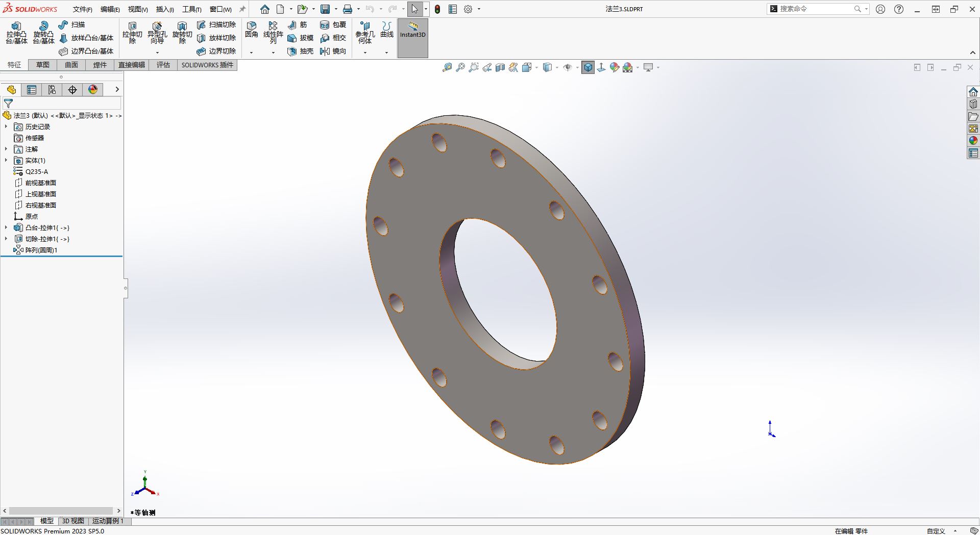Choose the 放样凸台/基体 loft tool
This screenshot has width=980, height=535.
pyautogui.click(x=86, y=38)
